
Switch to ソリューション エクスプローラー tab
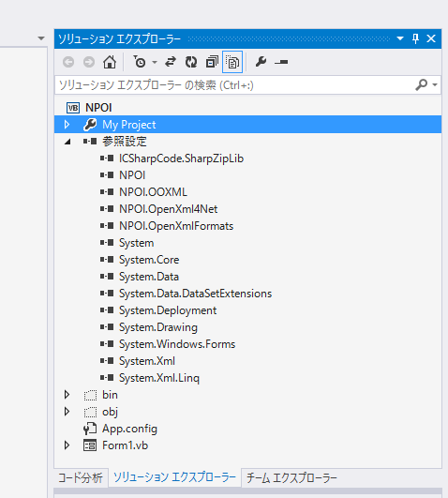coord(174,477)
